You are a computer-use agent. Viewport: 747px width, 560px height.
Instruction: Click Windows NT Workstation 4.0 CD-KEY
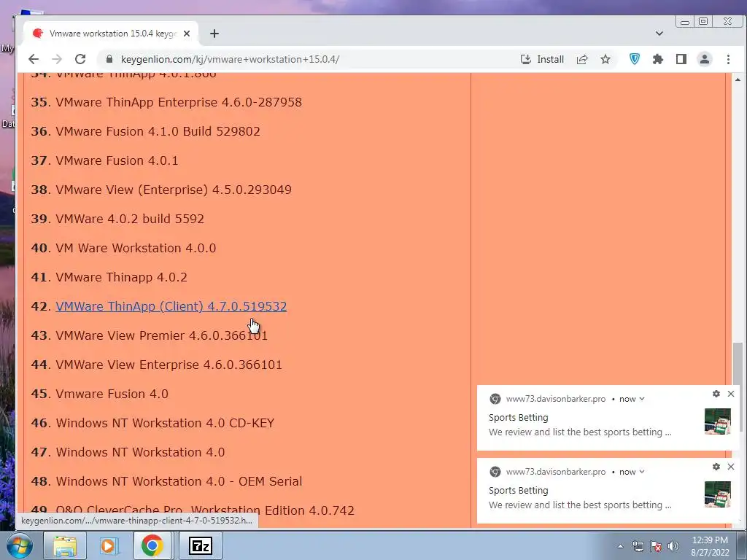point(165,423)
